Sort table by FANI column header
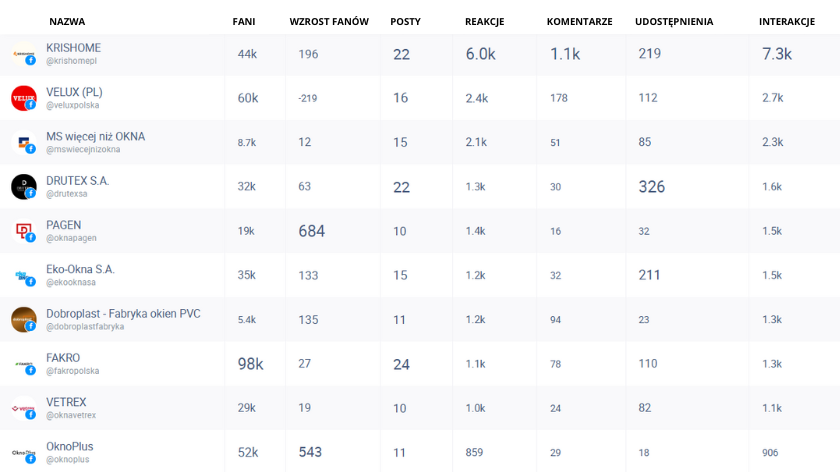Image resolution: width=840 pixels, height=472 pixels. coord(244,21)
